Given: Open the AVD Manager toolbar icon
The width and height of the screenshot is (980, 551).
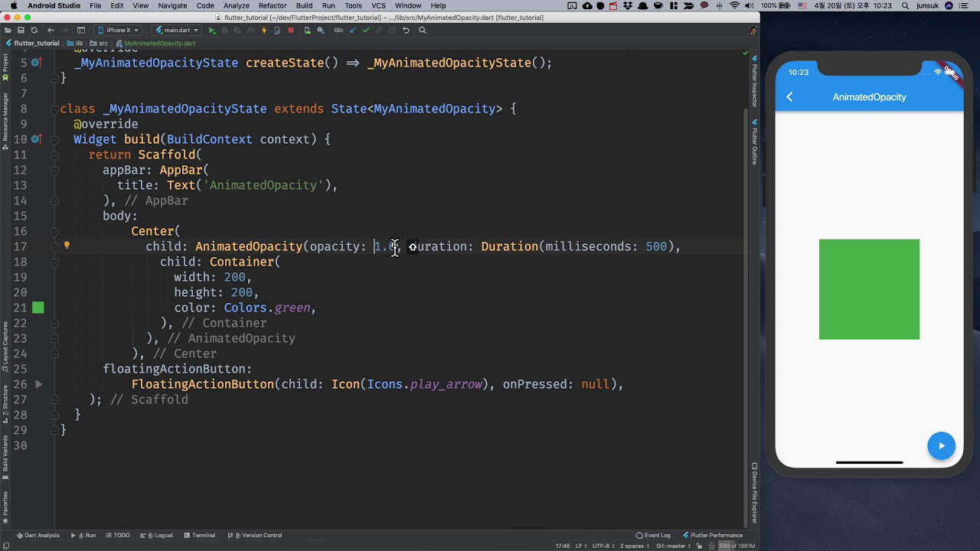Looking at the screenshot, I should [x=307, y=31].
